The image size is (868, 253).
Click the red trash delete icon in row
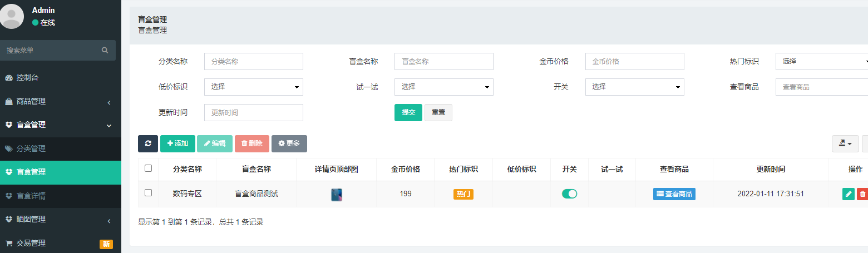(862, 194)
